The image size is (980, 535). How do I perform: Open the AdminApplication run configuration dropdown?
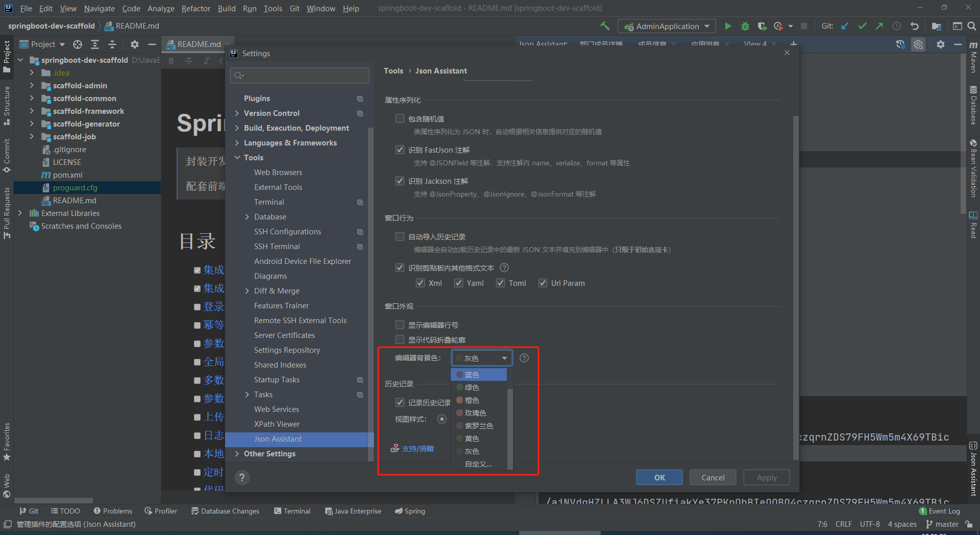click(x=707, y=26)
